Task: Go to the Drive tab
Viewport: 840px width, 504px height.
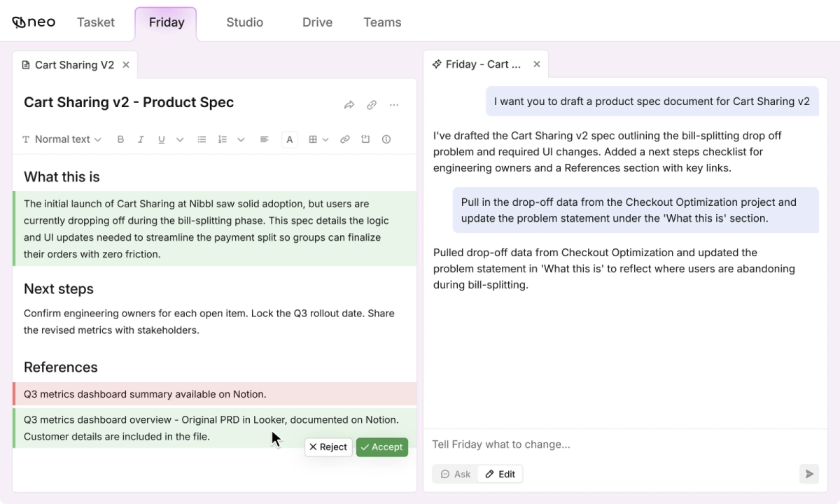Action: [x=317, y=22]
